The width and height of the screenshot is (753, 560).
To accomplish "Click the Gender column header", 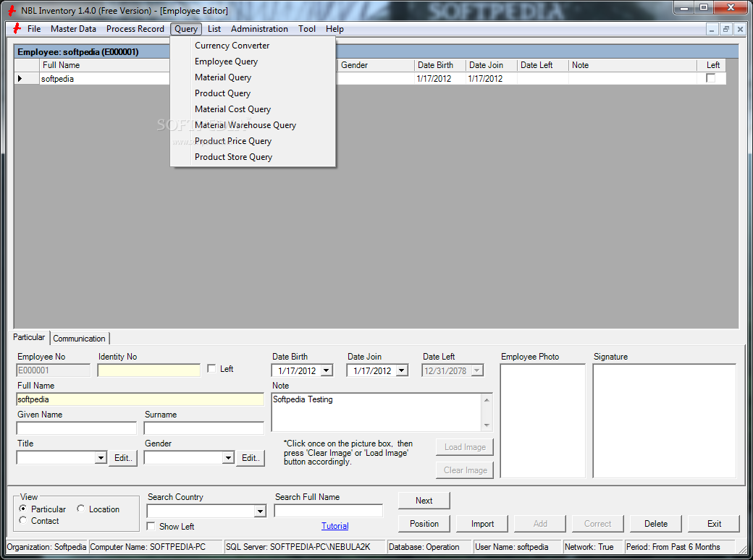I will click(x=376, y=65).
